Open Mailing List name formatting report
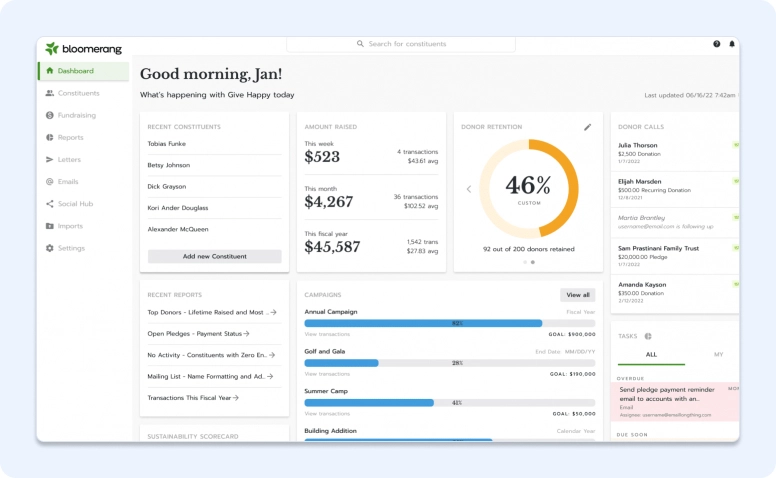This screenshot has width=776, height=478. (210, 376)
